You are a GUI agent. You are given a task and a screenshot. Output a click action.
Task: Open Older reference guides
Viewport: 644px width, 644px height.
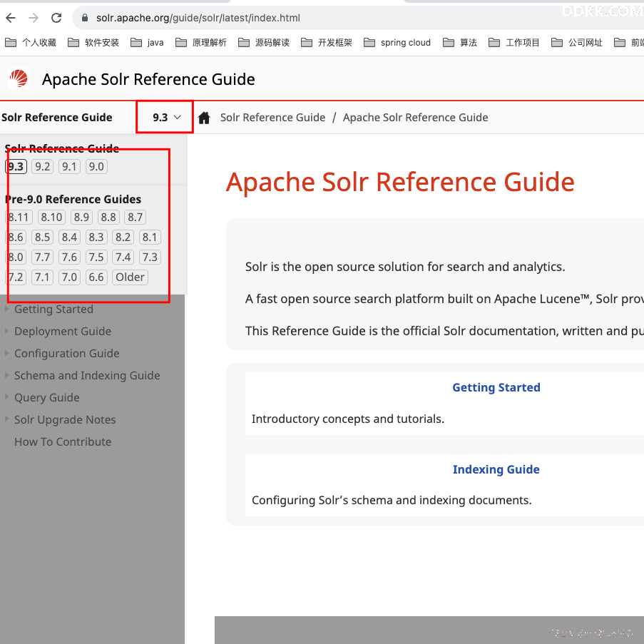click(131, 277)
